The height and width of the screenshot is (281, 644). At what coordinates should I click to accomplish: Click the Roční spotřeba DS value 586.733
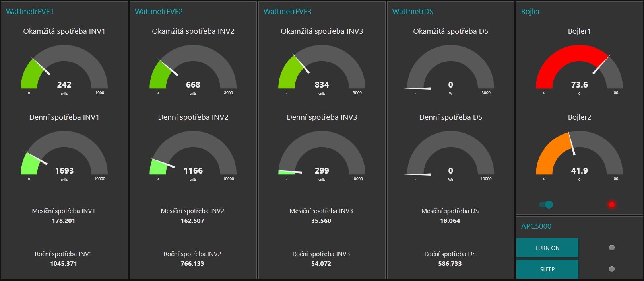pyautogui.click(x=450, y=263)
